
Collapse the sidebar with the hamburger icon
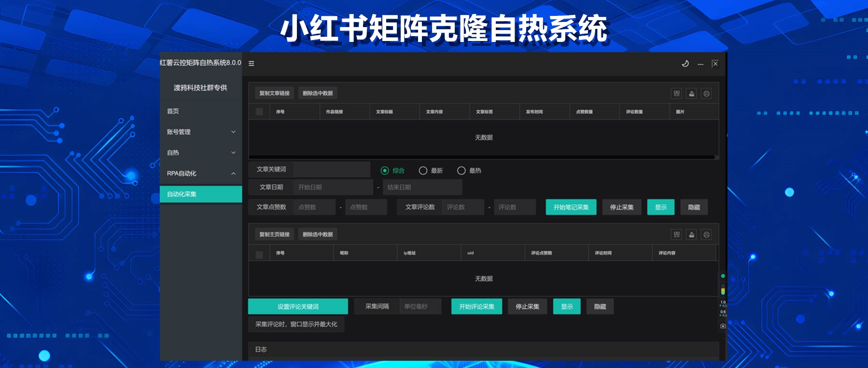point(251,64)
